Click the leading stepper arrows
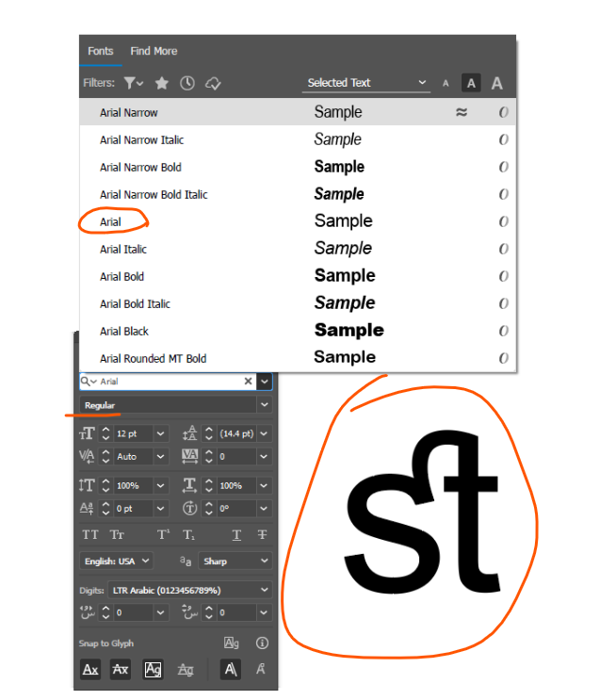 tap(209, 433)
